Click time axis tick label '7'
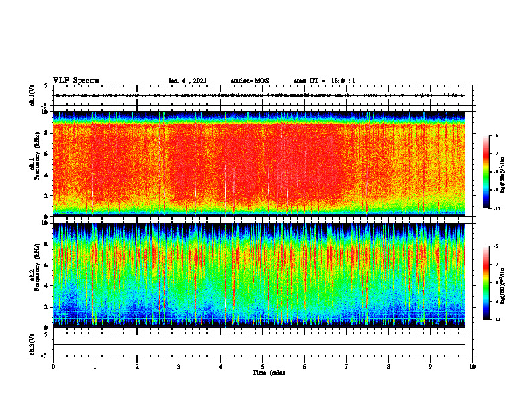Screen dimensions: 532x411 click(347, 367)
